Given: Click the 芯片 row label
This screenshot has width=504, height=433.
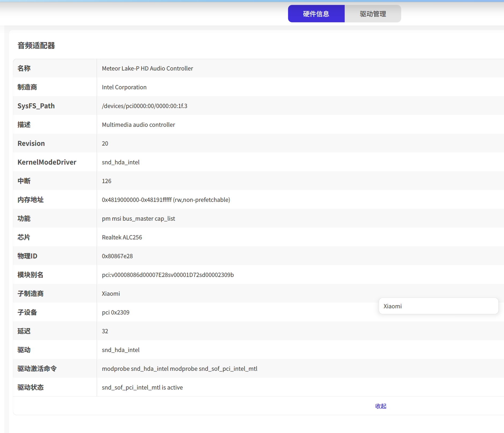Looking at the screenshot, I should tap(24, 237).
